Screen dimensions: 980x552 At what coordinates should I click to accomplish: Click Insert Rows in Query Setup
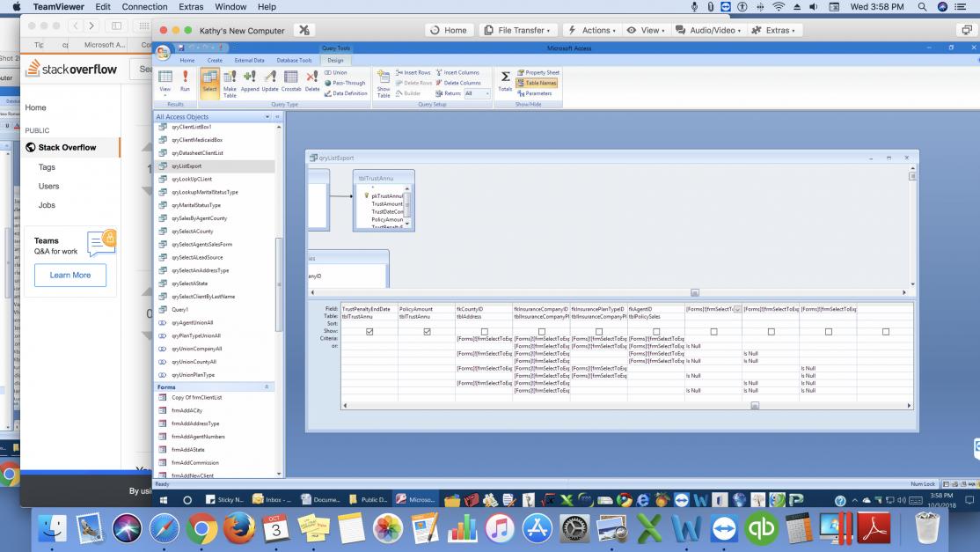413,72
